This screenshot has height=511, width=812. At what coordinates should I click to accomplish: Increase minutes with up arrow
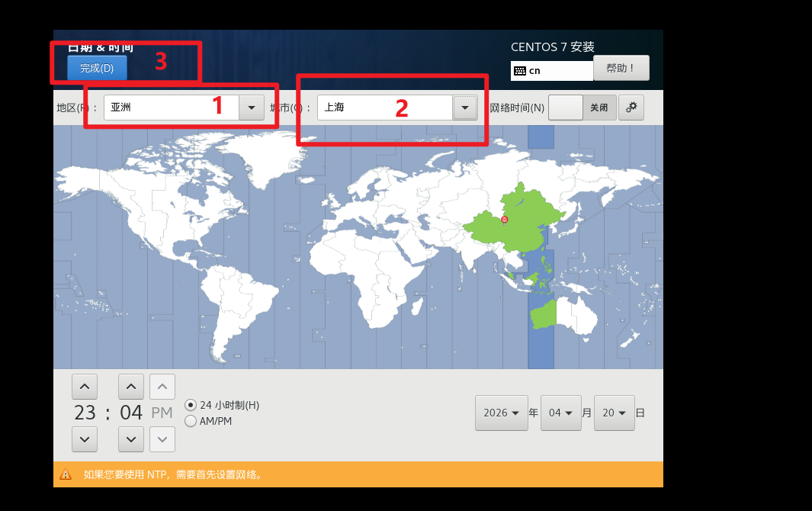[x=131, y=387]
